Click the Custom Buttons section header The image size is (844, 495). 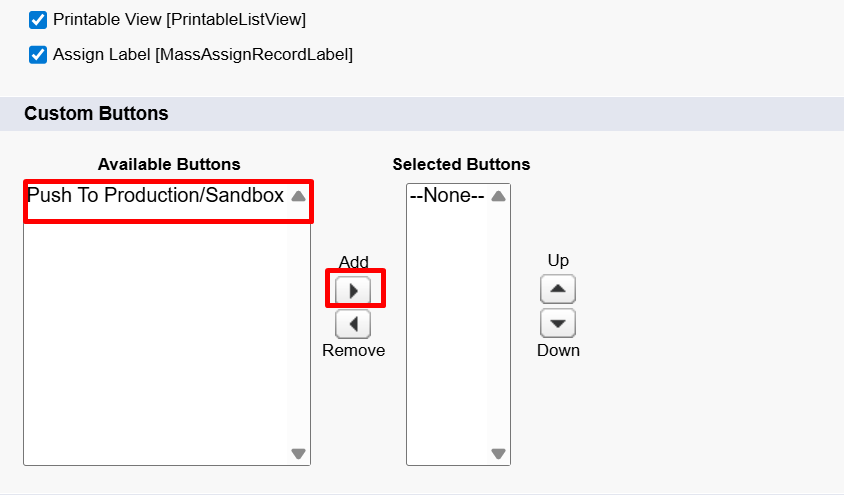pyautogui.click(x=97, y=114)
